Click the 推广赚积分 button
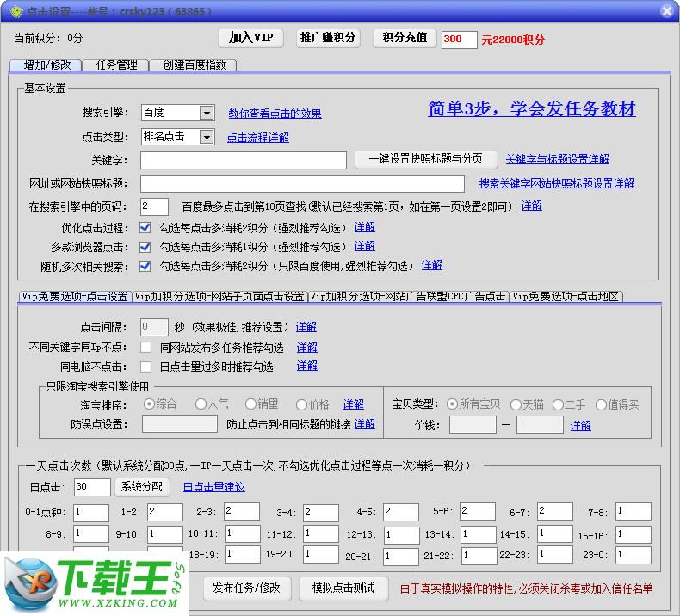680x616 pixels. [x=328, y=38]
